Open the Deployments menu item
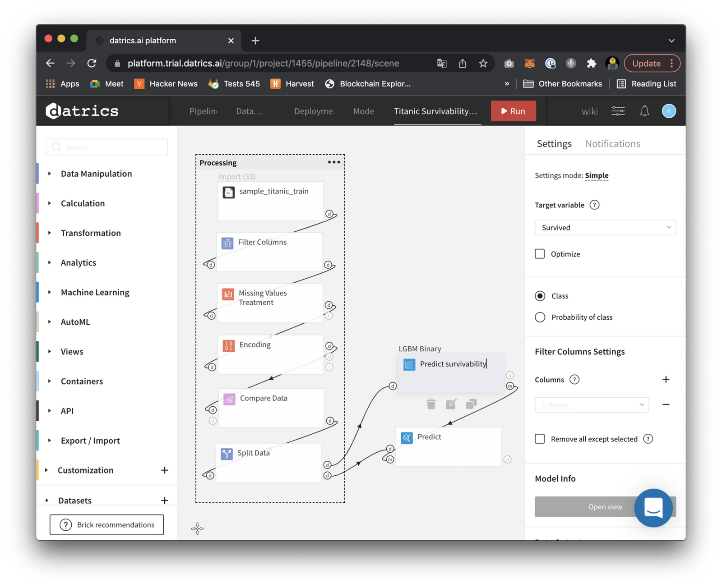 313,111
